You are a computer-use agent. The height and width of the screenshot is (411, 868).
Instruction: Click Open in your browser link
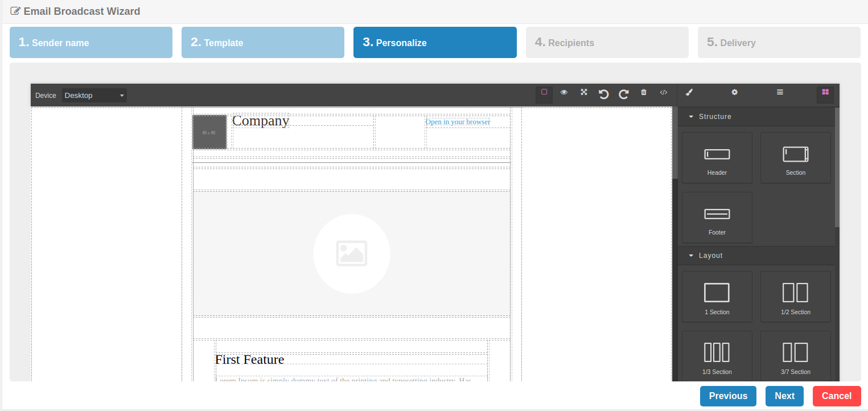(458, 122)
